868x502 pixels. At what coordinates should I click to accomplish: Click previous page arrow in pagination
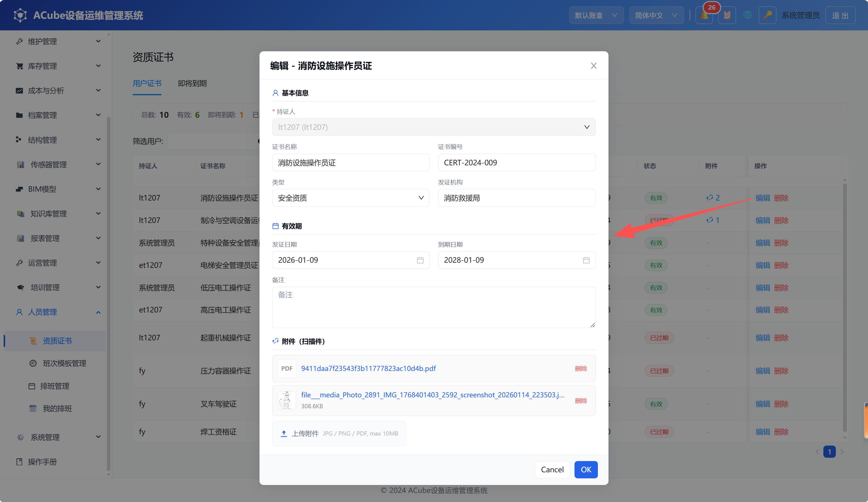pos(817,451)
